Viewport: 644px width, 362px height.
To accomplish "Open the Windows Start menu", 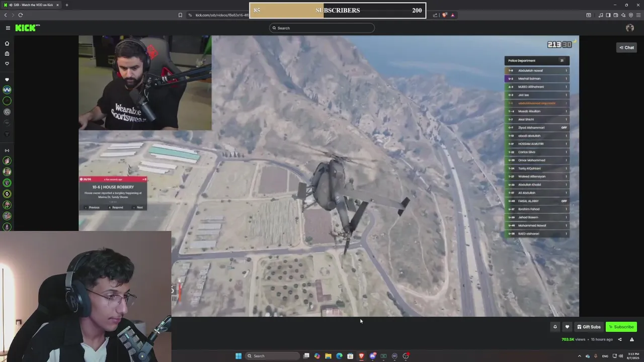I will (238, 356).
